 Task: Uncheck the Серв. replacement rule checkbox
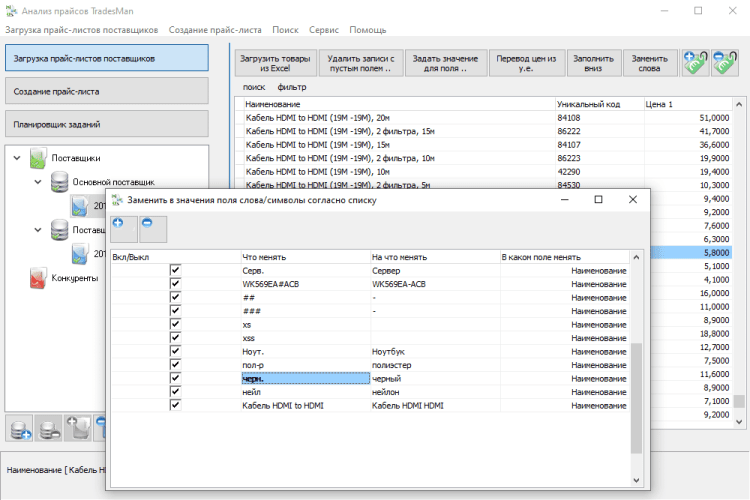(x=176, y=271)
